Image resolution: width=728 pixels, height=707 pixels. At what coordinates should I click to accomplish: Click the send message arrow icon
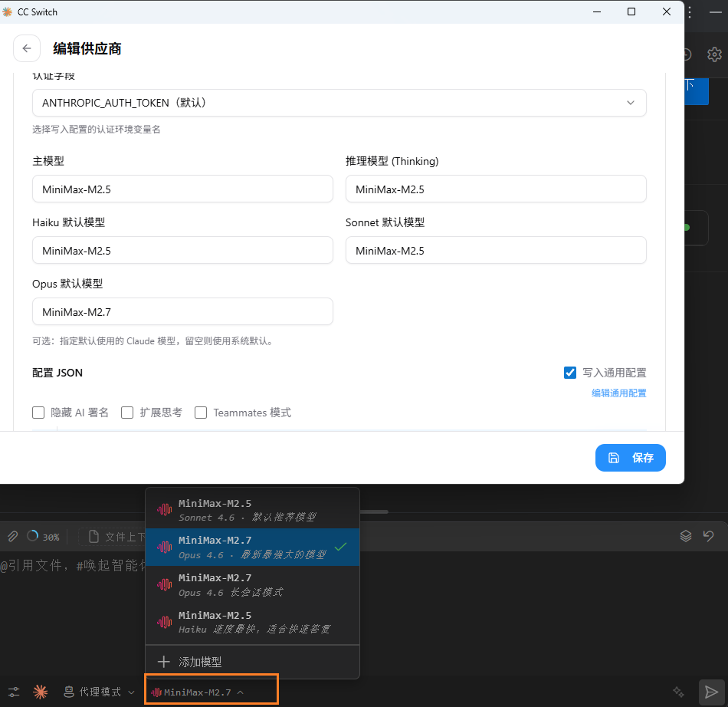pos(711,691)
